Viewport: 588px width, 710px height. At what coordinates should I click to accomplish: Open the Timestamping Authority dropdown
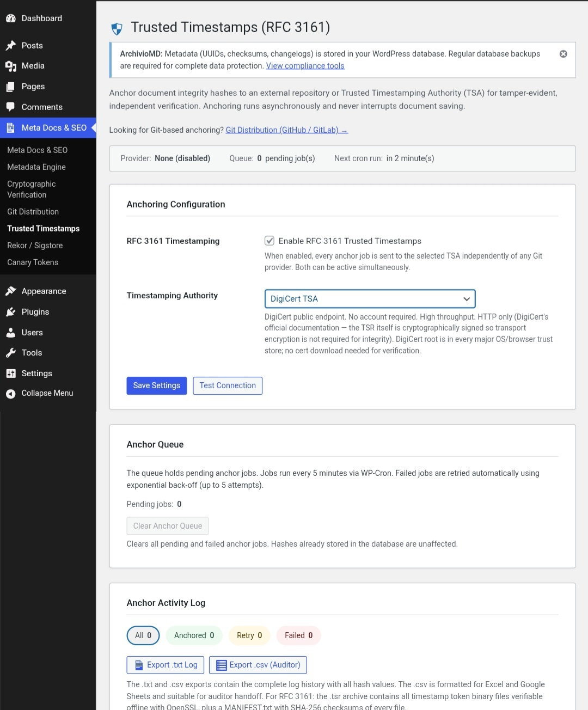coord(370,298)
